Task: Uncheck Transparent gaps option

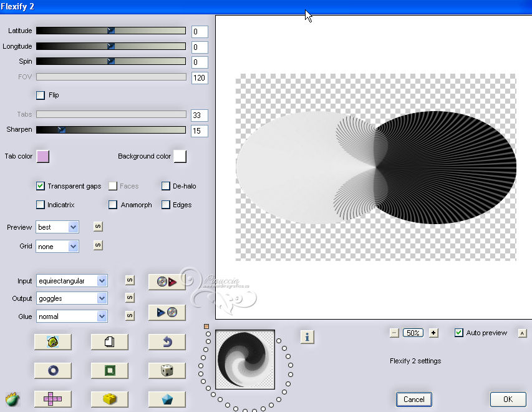Action: tap(41, 186)
